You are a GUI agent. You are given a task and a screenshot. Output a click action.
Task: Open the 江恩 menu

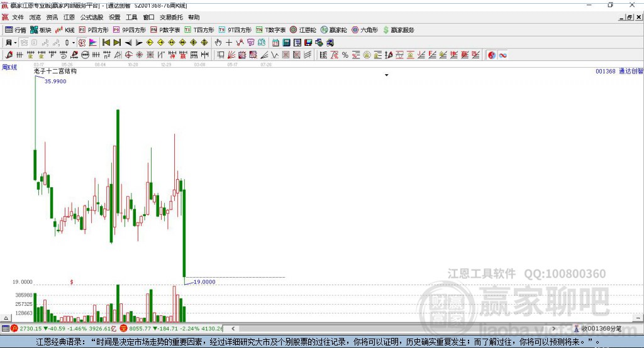click(x=69, y=17)
